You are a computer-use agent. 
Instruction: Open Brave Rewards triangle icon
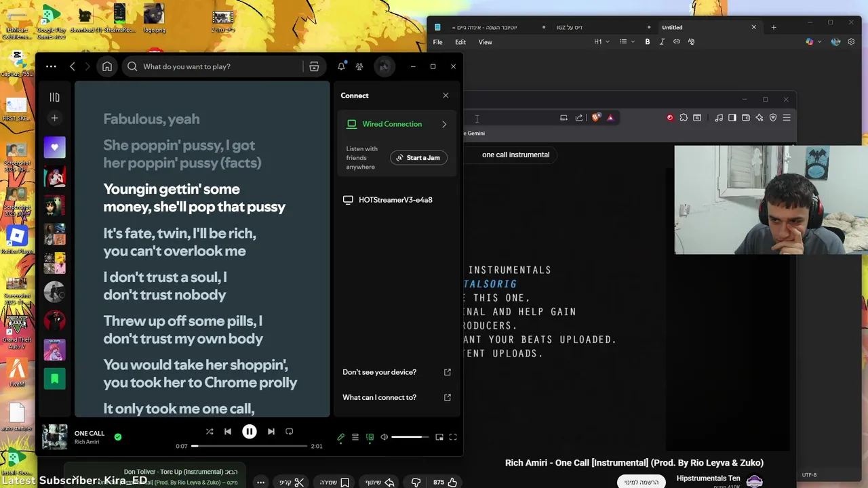610,117
